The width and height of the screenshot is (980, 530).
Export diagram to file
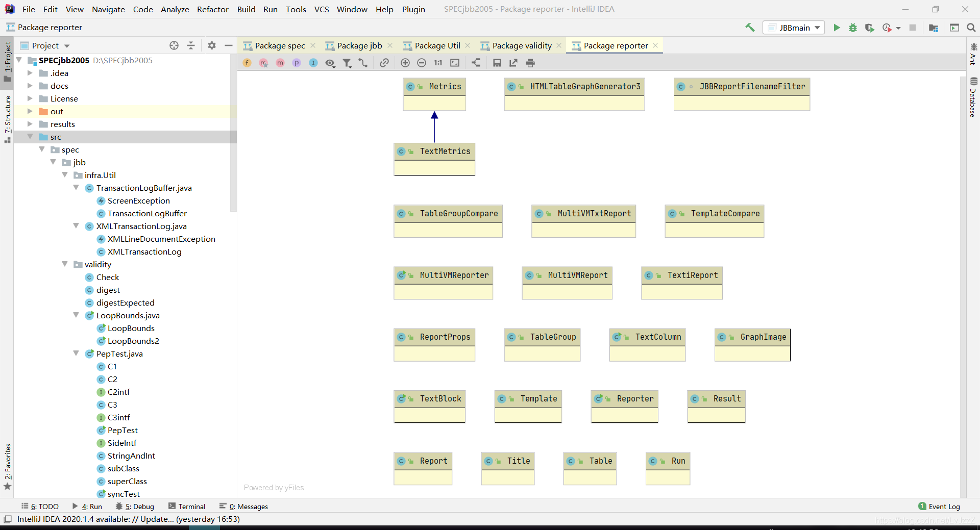tap(513, 63)
